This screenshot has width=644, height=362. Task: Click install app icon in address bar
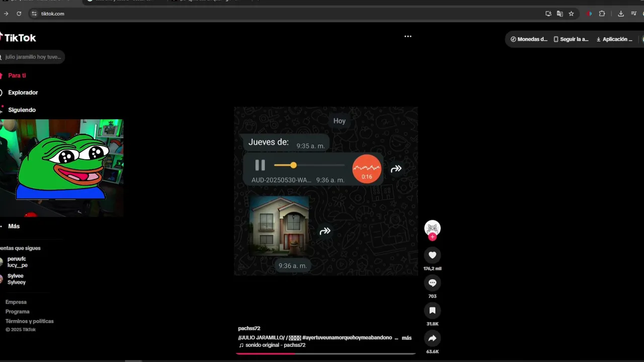(548, 14)
